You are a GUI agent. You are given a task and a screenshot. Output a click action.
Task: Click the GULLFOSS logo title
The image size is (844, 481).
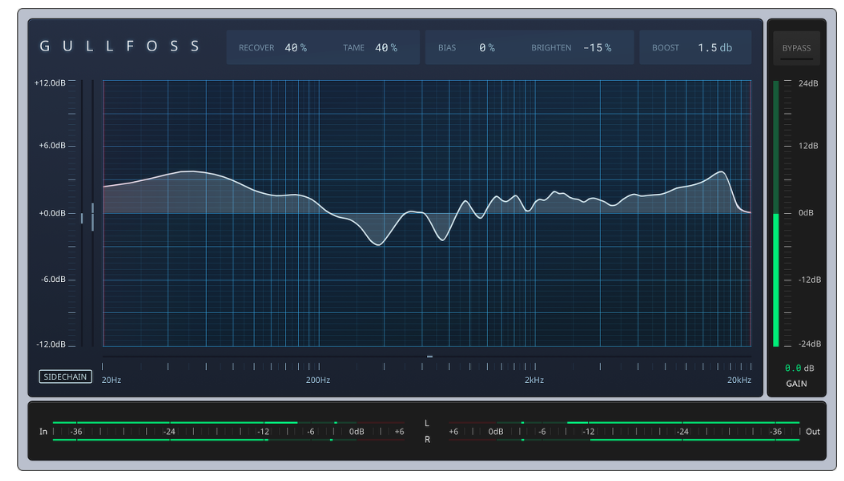(x=119, y=46)
